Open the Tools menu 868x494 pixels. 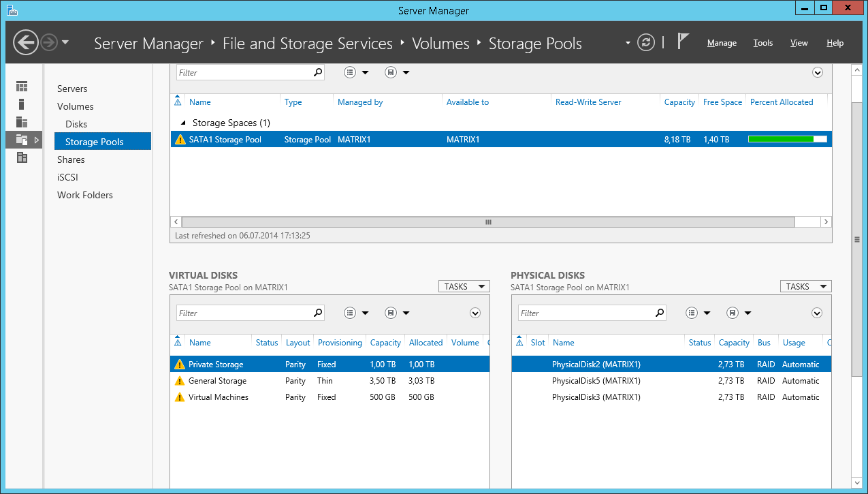pyautogui.click(x=763, y=43)
